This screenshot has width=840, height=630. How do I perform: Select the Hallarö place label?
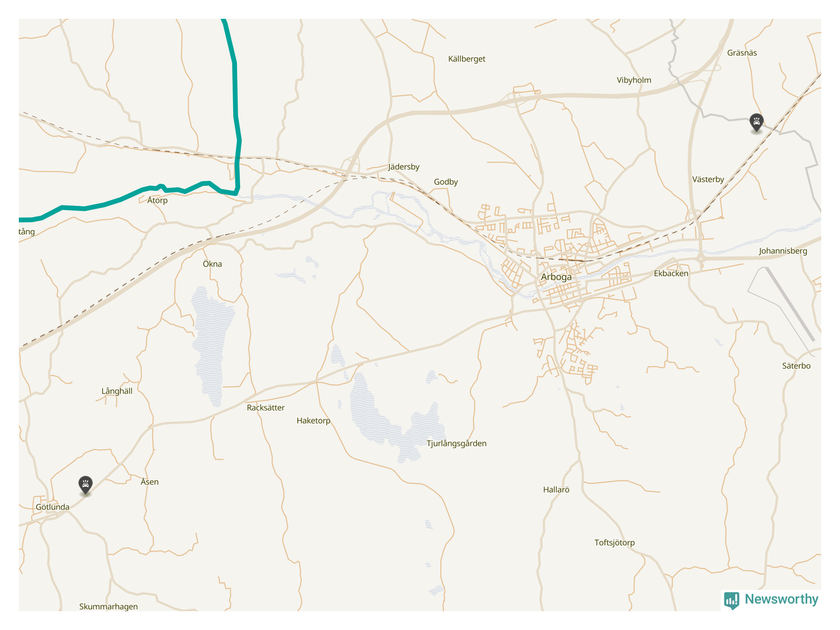556,490
